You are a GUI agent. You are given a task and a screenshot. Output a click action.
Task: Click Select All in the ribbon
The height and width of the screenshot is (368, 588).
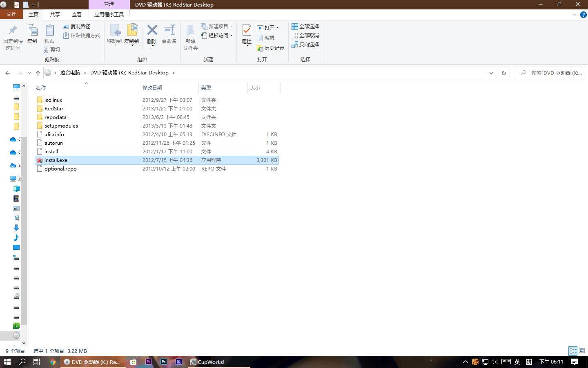tap(305, 27)
